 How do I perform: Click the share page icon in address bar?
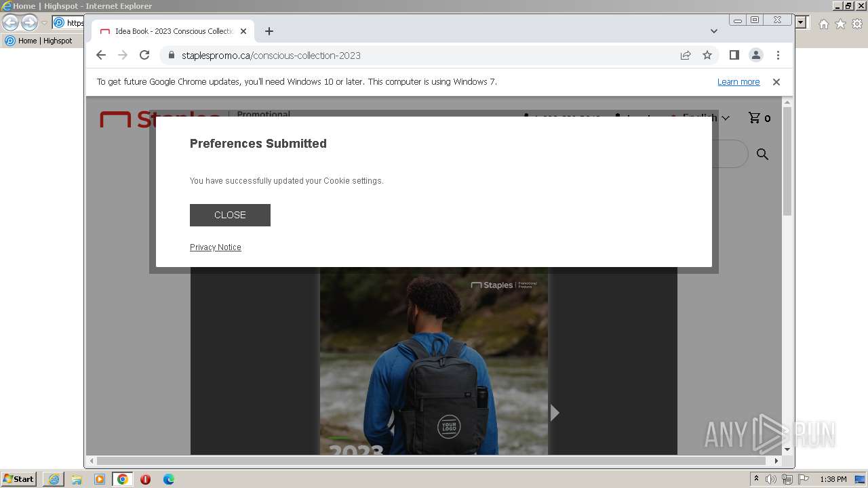pos(686,55)
